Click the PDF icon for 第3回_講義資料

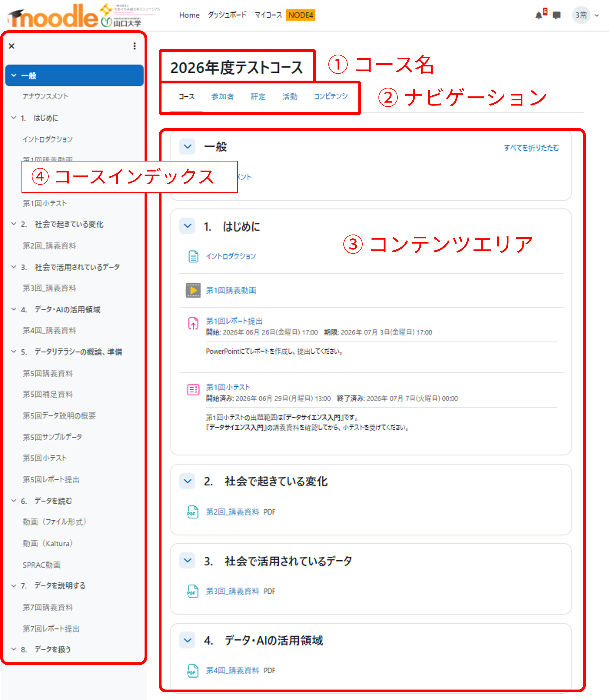point(193,591)
